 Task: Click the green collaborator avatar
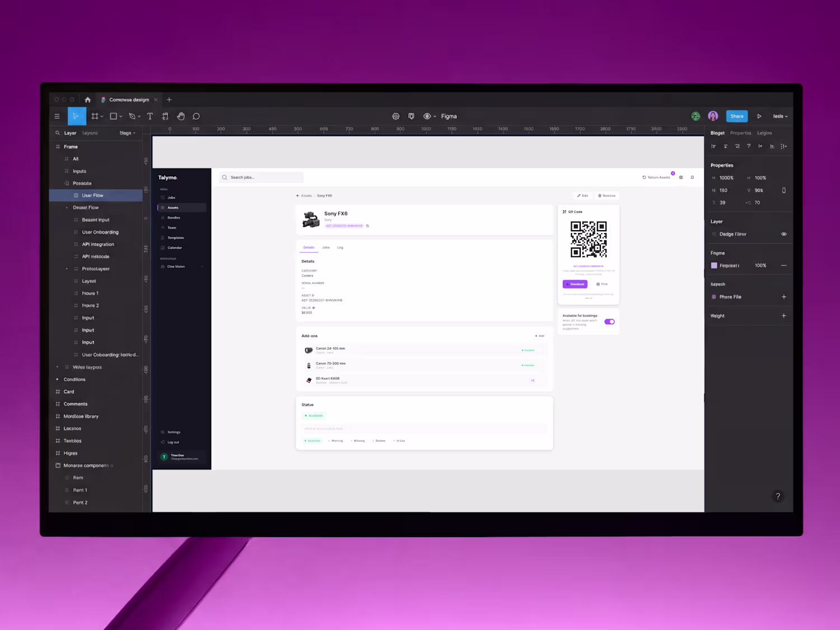(x=696, y=116)
